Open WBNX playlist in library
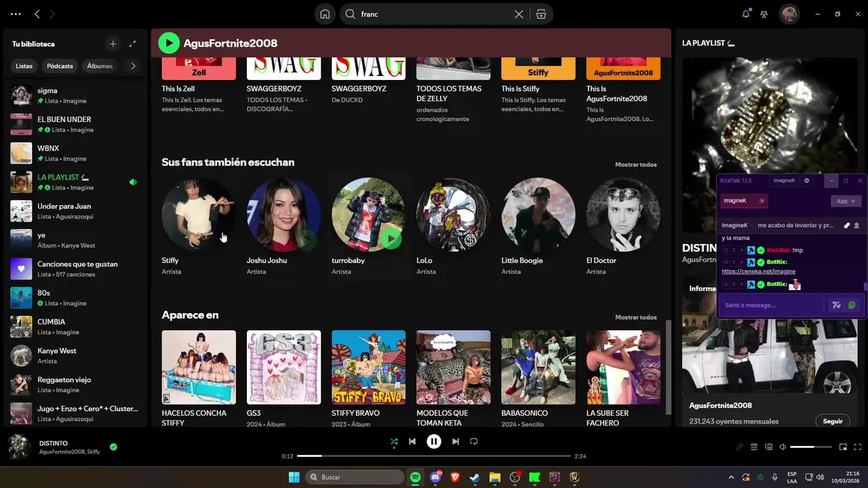 (75, 153)
